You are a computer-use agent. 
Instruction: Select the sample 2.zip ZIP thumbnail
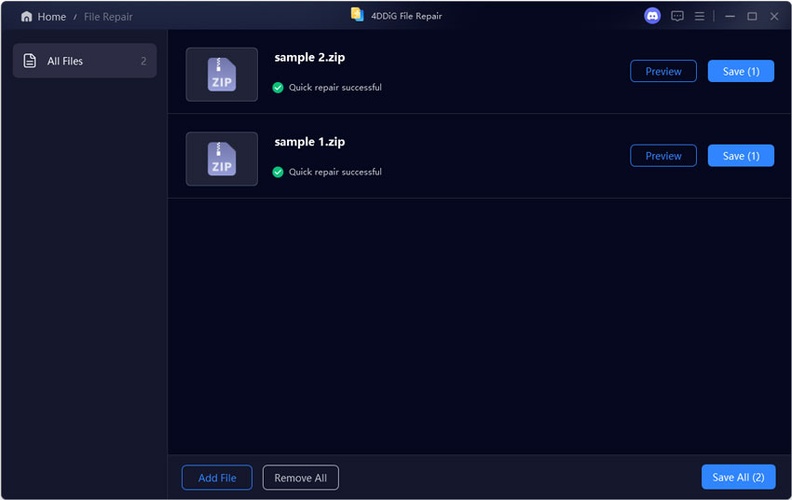(222, 75)
